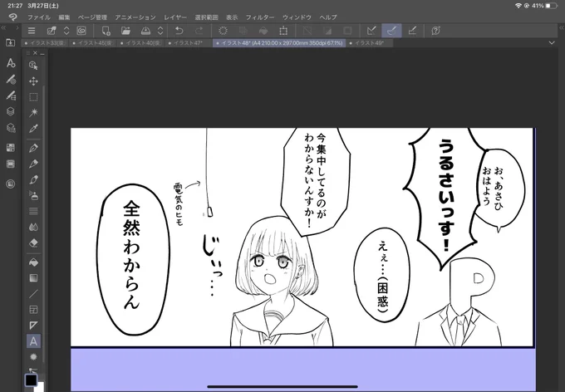Select the Pen tool
This screenshot has width=565, height=392.
pos(33,148)
